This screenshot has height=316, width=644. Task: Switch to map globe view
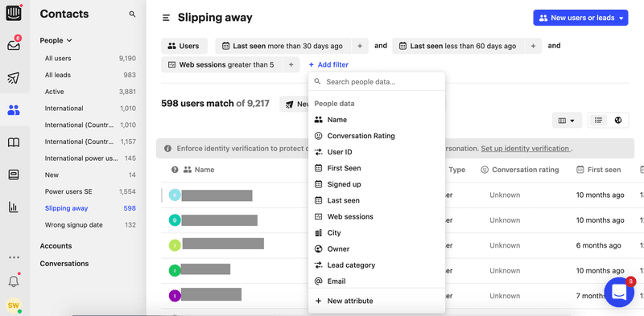(x=618, y=121)
